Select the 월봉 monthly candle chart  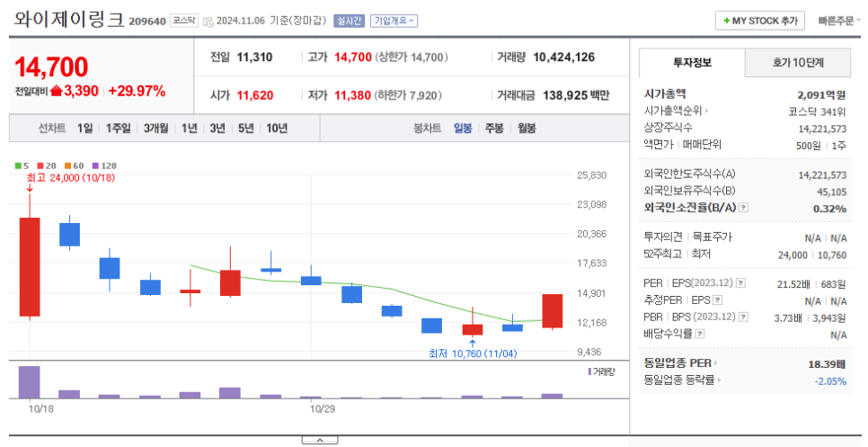(x=527, y=129)
